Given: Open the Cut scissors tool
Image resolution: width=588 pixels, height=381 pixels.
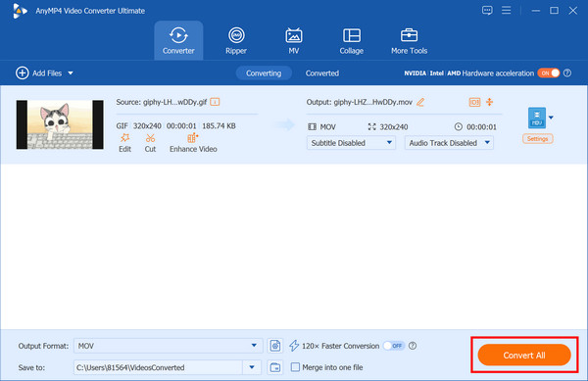Looking at the screenshot, I should [150, 143].
